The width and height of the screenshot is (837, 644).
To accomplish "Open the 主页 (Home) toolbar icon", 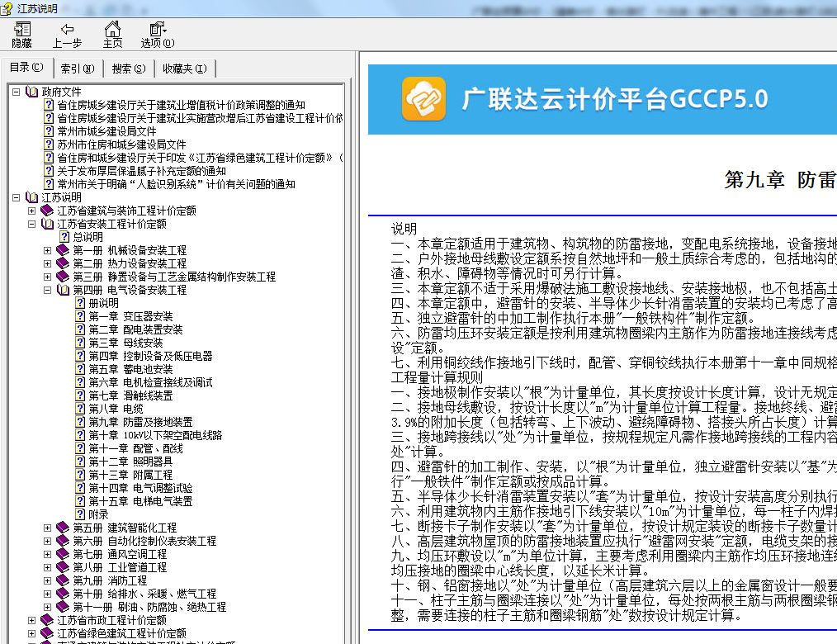I will (112, 35).
